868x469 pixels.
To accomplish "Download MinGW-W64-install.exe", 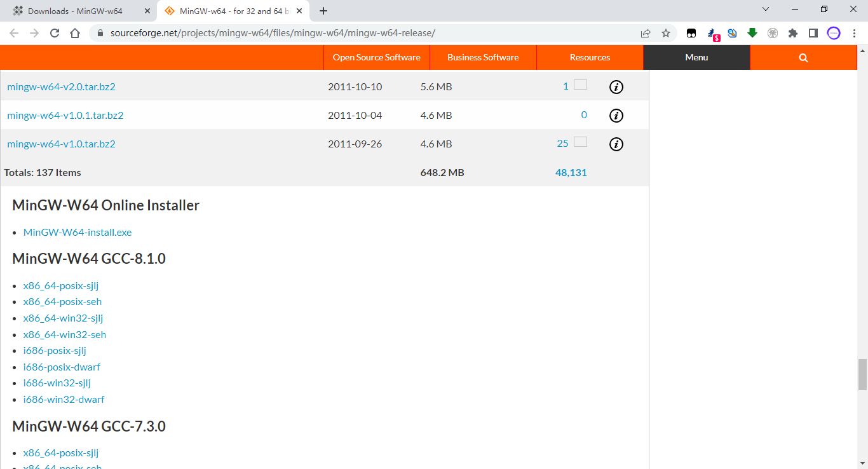I will tap(78, 232).
